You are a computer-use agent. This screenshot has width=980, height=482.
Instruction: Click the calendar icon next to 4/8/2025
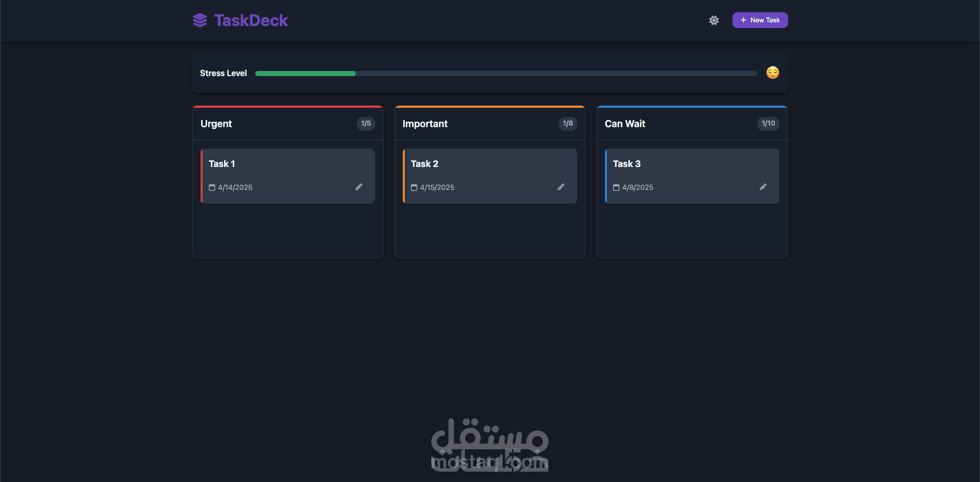pos(617,187)
